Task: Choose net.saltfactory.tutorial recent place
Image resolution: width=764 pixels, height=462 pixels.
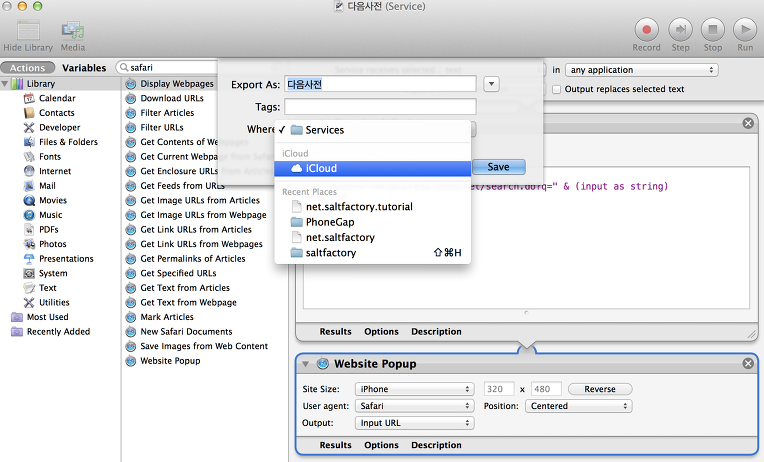Action: click(373, 207)
